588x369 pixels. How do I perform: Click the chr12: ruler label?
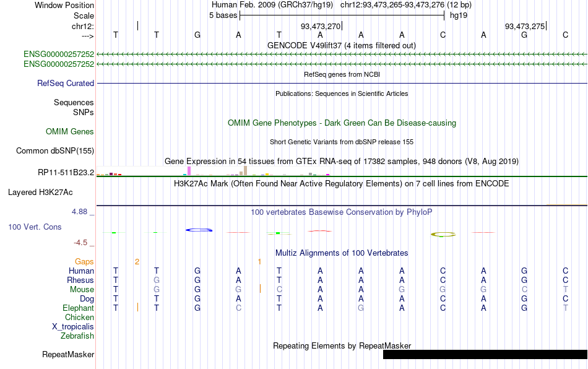[83, 26]
